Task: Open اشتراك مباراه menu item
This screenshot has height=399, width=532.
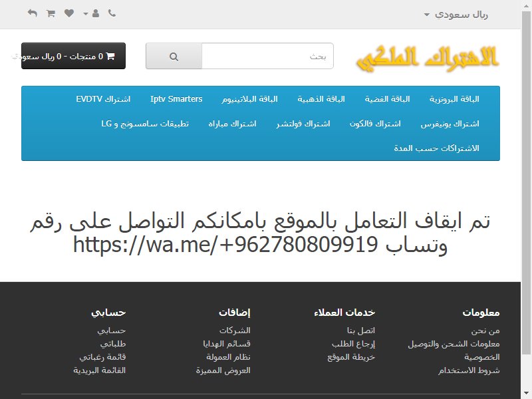Action: coord(232,124)
